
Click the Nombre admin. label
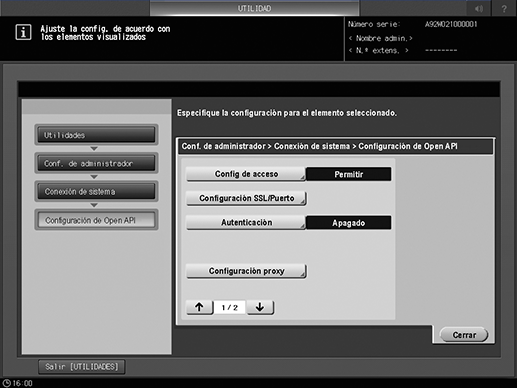click(380, 38)
